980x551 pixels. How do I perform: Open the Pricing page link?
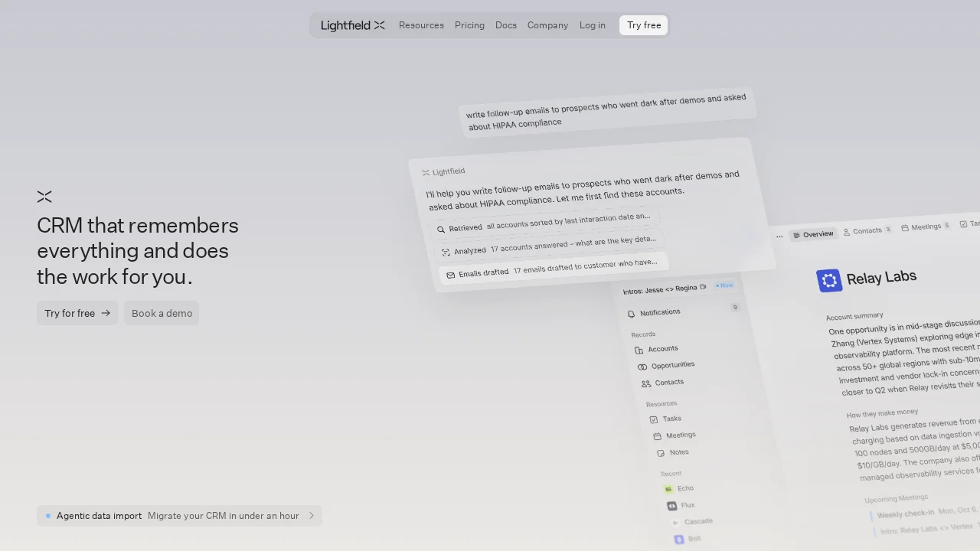[x=469, y=25]
